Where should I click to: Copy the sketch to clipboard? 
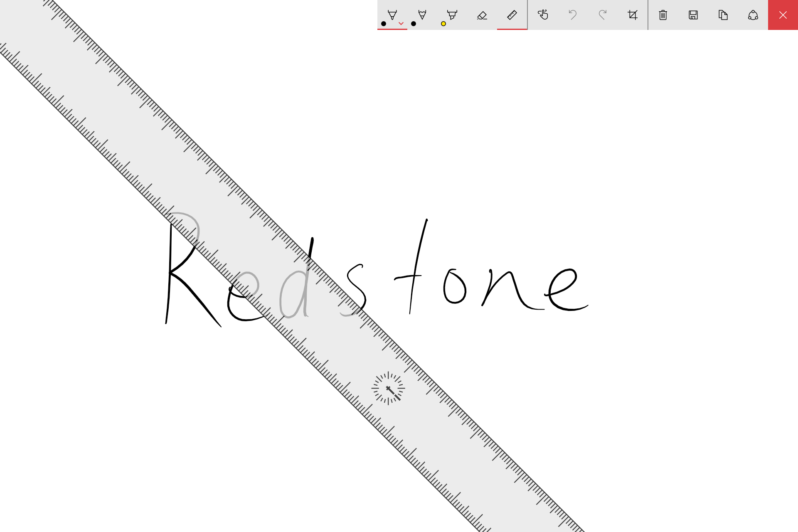[x=723, y=15]
